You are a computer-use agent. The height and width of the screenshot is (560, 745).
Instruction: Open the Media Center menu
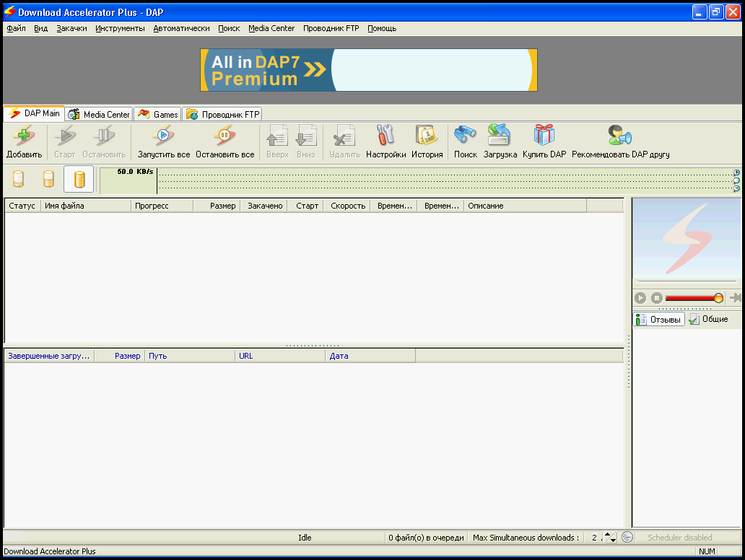coord(271,28)
